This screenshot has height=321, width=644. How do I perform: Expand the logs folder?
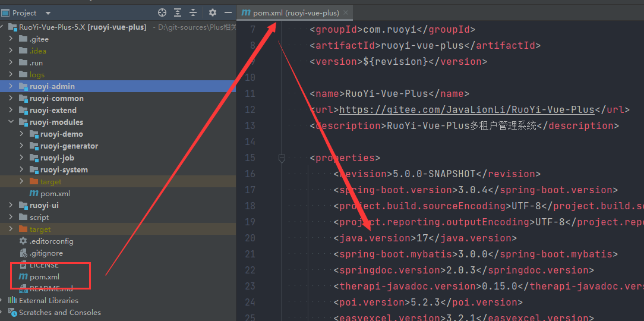[x=11, y=75]
